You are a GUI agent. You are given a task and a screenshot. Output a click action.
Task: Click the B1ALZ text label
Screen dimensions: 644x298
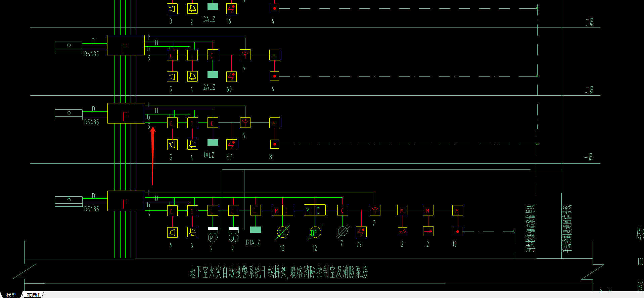pyautogui.click(x=253, y=242)
